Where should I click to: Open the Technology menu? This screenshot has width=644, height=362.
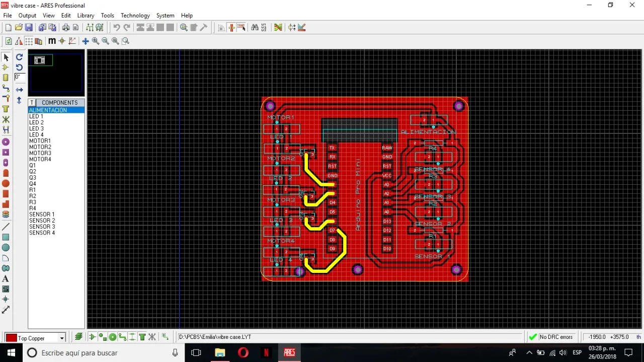click(x=135, y=16)
